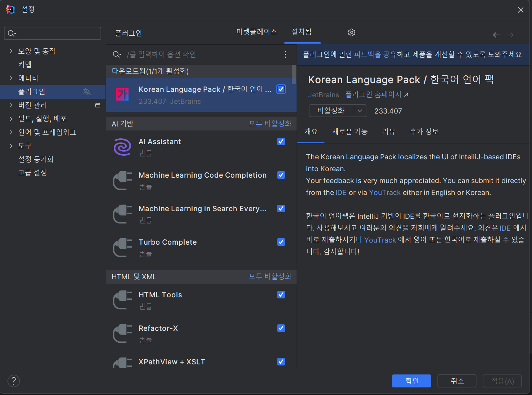Viewport: 532px width, 395px height.
Task: Click the project-level icon beside 버전 관리
Action: click(98, 105)
